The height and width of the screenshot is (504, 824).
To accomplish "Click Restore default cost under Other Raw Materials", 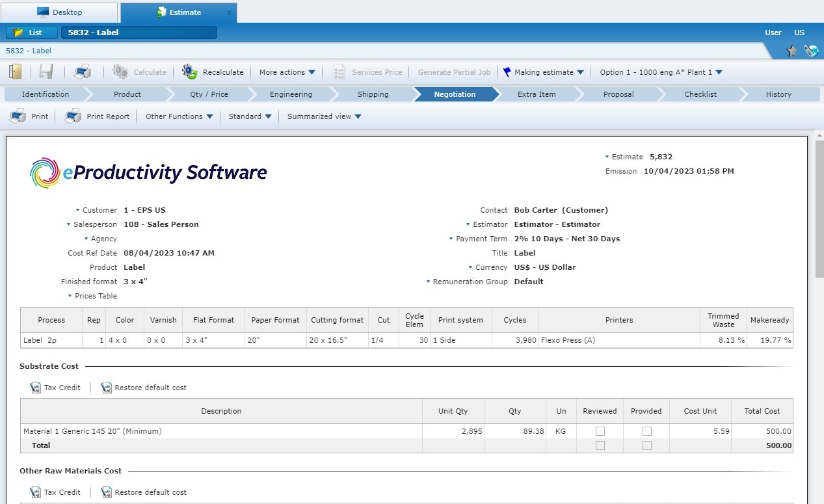I will (106, 492).
